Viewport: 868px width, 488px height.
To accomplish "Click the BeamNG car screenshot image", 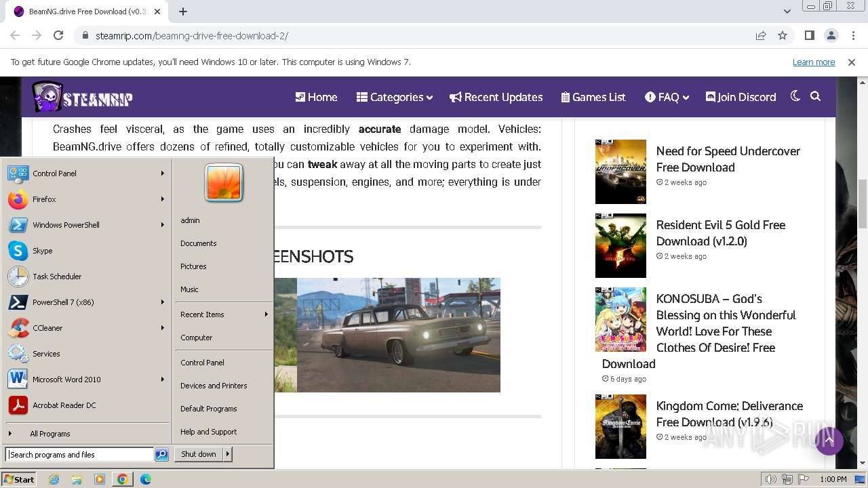I will click(399, 335).
